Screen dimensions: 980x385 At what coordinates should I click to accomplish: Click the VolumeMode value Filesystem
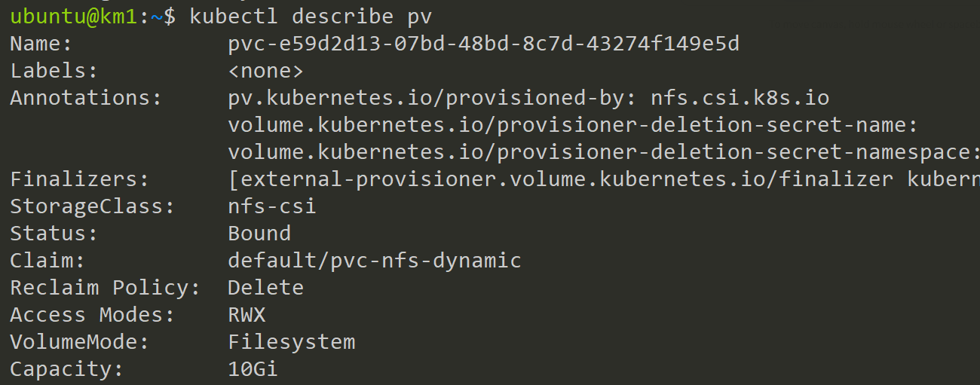tap(291, 342)
